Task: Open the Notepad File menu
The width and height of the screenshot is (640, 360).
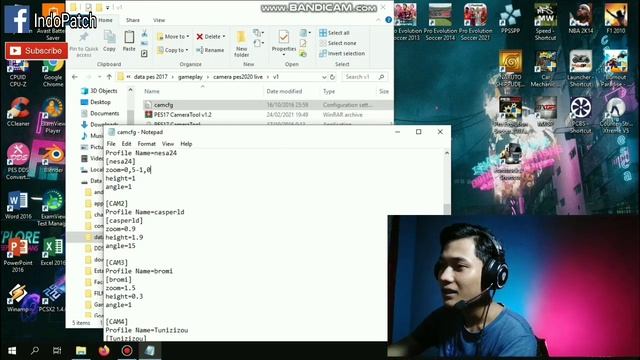Action: (x=111, y=144)
